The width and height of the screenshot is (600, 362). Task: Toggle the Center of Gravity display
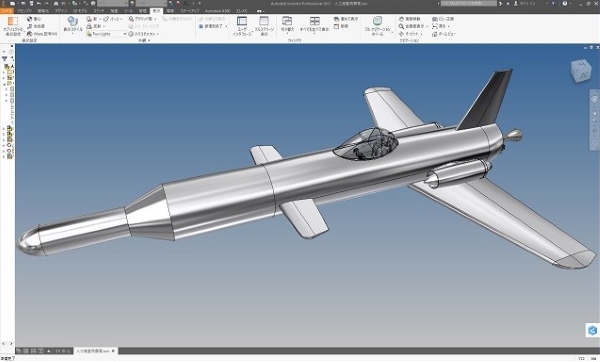30,19
